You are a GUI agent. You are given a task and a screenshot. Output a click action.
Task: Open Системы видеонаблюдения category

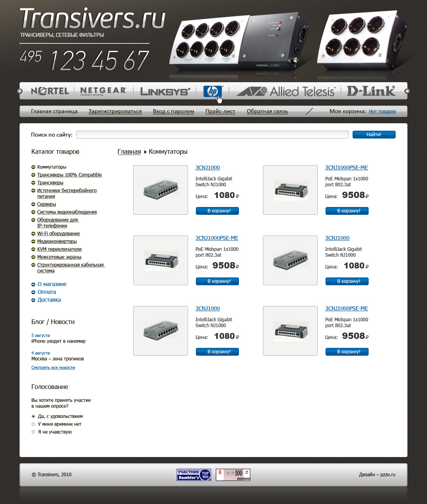pyautogui.click(x=67, y=212)
